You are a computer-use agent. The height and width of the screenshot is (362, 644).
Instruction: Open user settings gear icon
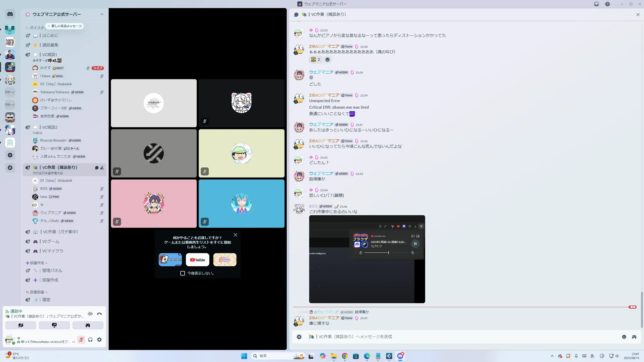click(x=99, y=340)
